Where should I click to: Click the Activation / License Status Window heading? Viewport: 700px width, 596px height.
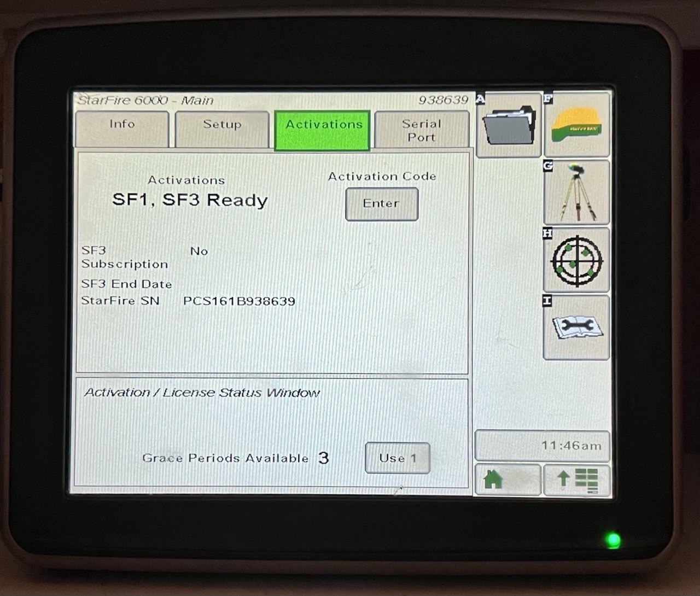(202, 393)
